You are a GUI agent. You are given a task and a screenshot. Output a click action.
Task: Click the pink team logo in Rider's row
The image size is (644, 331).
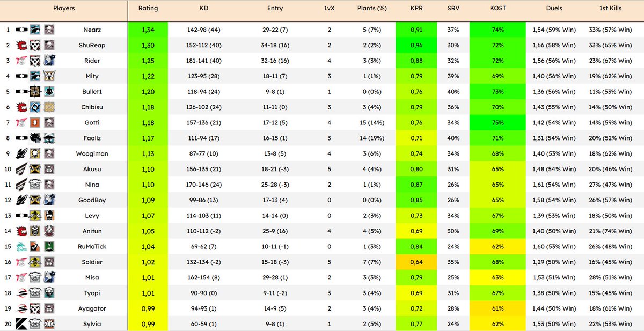[21, 61]
